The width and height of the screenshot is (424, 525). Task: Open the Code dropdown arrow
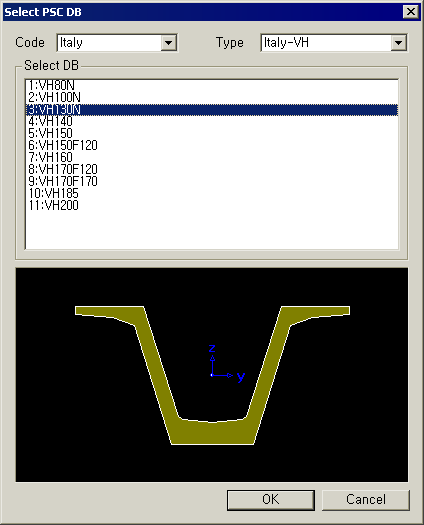pos(168,43)
